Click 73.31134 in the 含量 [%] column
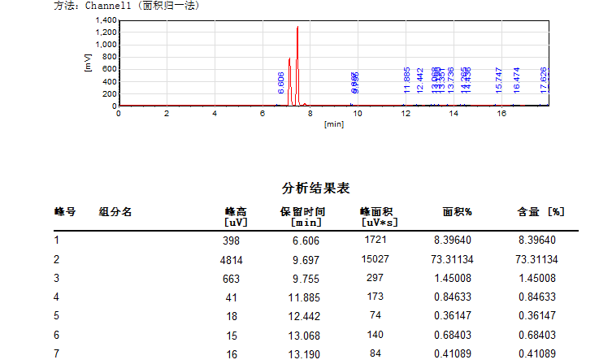Screen dimensions: 599x364 pyautogui.click(x=536, y=259)
